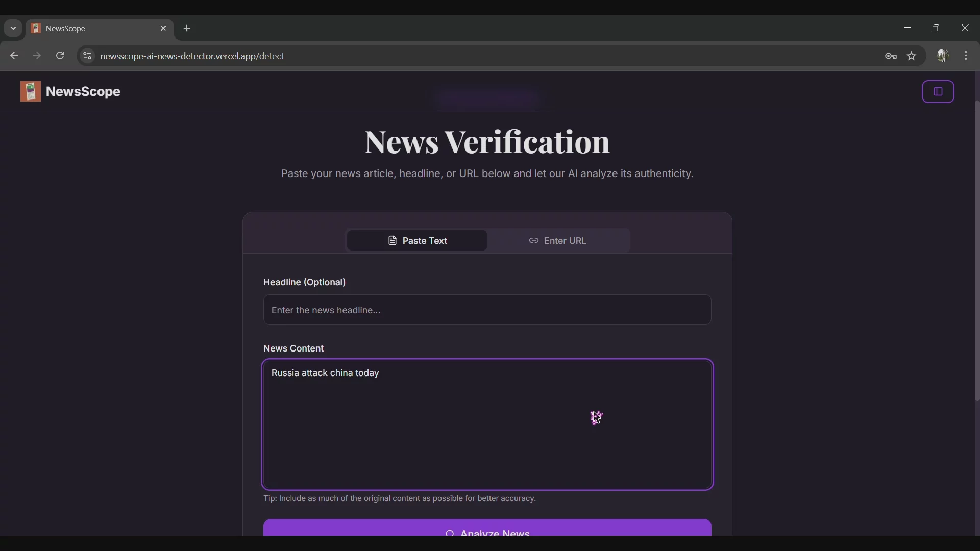Open the password manager key icon

[891, 56]
